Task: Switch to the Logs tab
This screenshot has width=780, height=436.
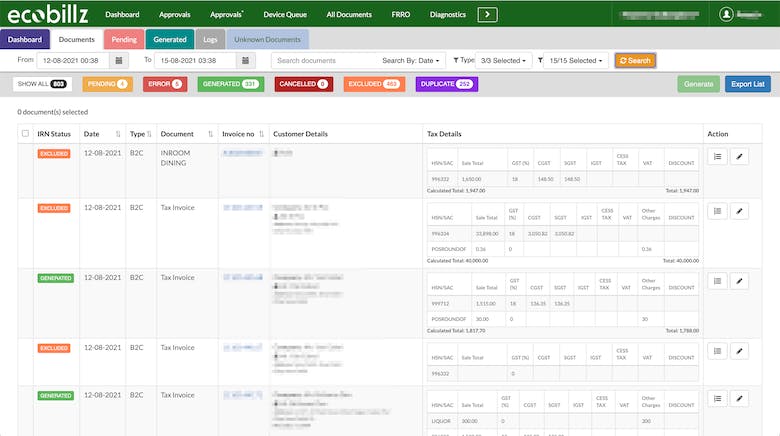Action: (x=210, y=39)
